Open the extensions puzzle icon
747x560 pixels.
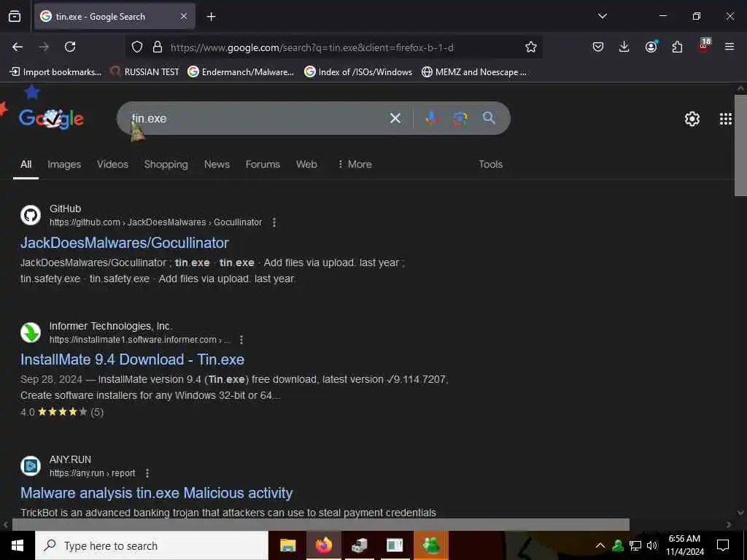(677, 47)
